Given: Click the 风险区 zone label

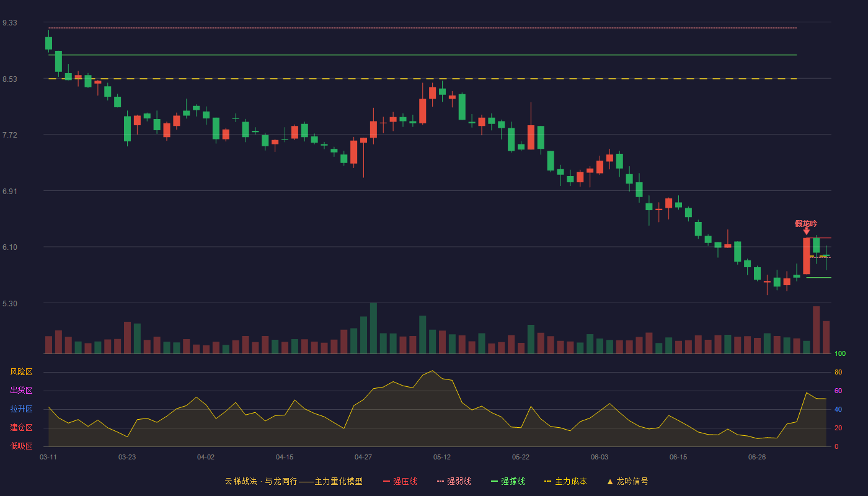Looking at the screenshot, I should pos(21,372).
